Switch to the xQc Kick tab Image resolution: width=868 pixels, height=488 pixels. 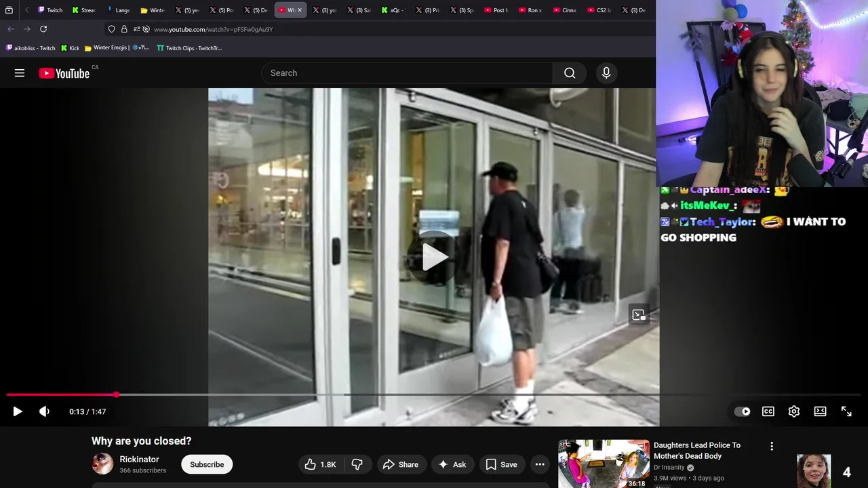[394, 10]
